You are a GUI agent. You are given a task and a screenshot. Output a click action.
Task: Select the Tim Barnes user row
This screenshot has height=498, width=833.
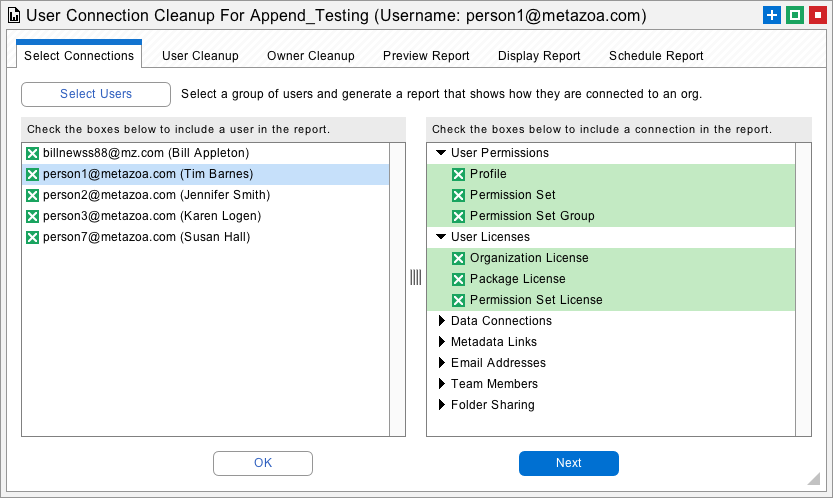(205, 174)
